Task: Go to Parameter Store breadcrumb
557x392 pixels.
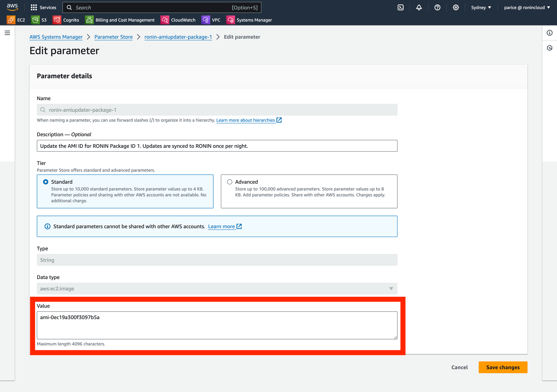Action: (x=113, y=37)
